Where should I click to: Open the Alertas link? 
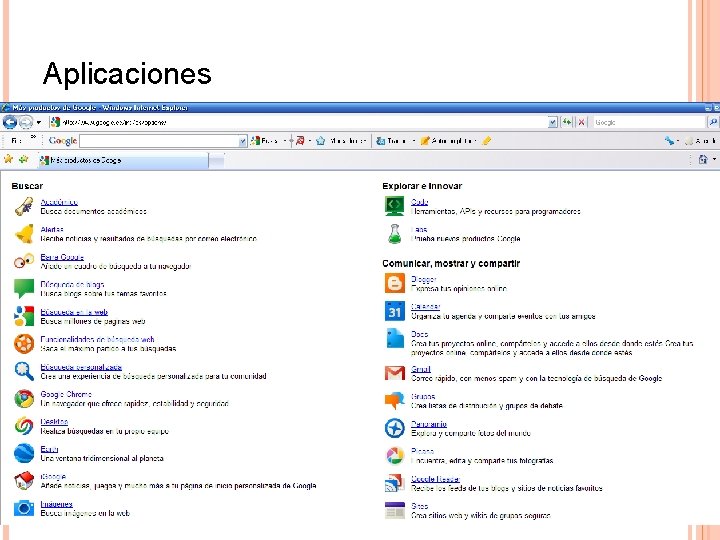(52, 229)
